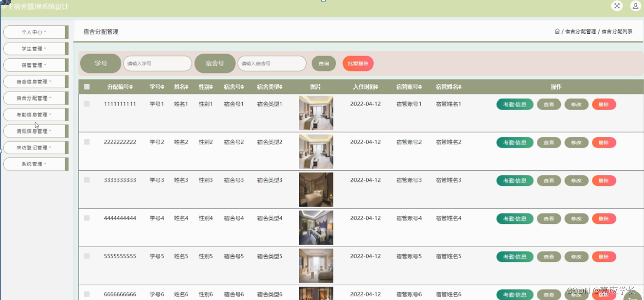Open room image thumbnail for 宿舍号3

coord(316,189)
